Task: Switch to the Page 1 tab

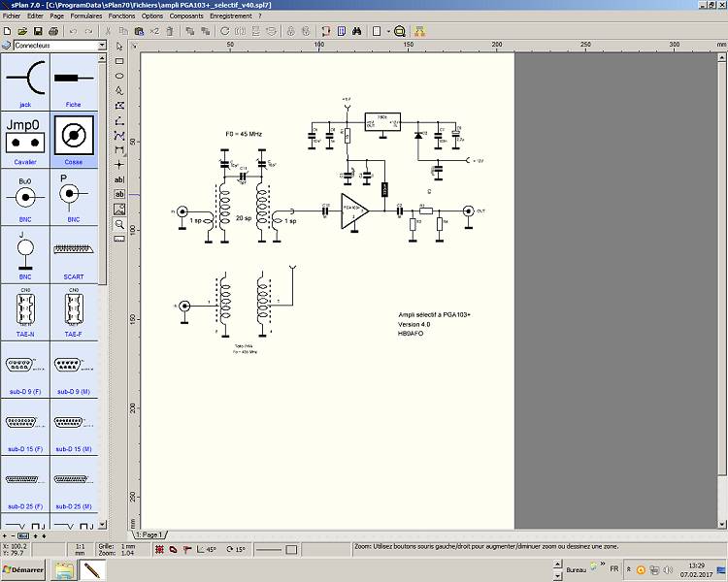Action: point(150,534)
